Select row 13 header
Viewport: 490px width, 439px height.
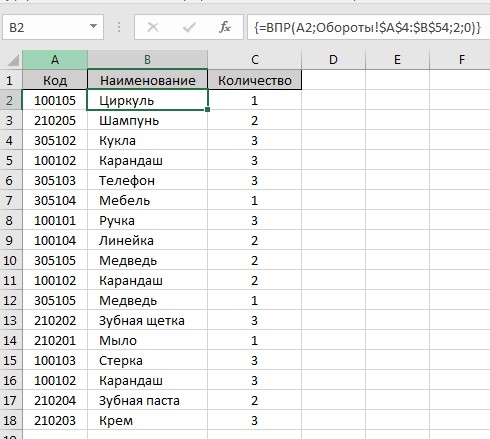pyautogui.click(x=11, y=320)
